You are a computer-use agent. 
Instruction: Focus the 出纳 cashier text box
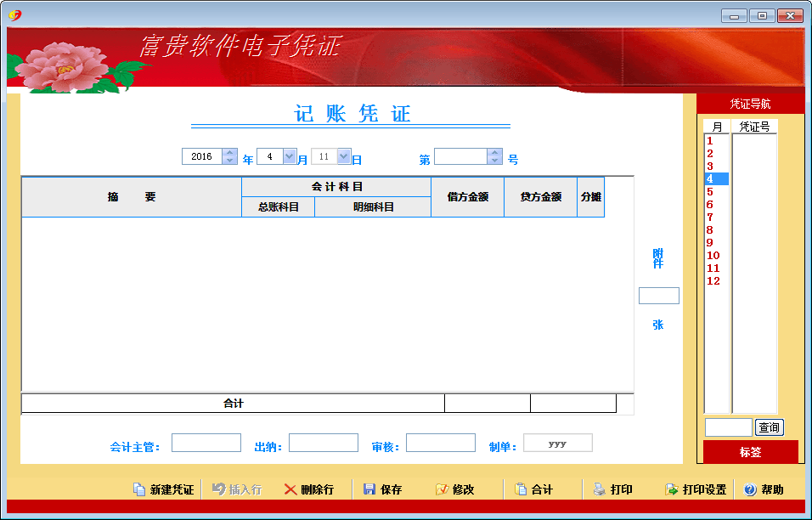point(324,443)
